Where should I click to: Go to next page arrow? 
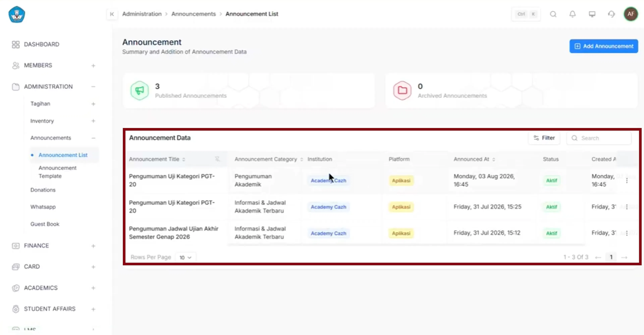click(x=624, y=257)
